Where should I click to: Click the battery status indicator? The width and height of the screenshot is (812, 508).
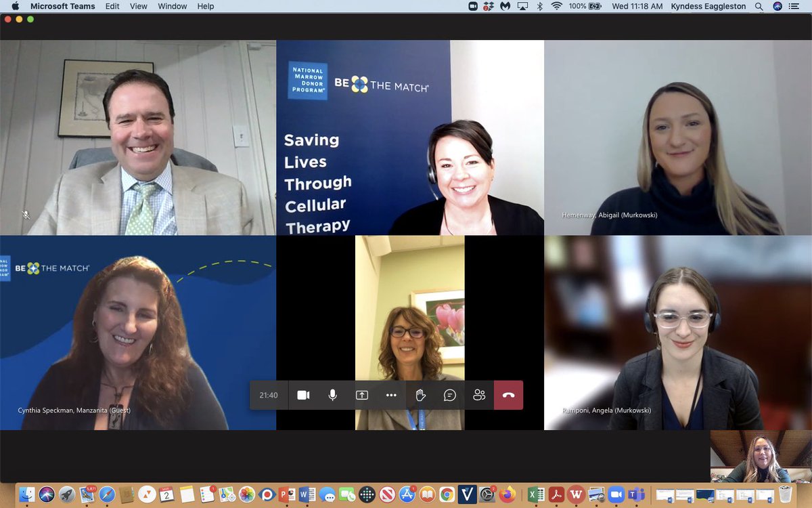point(586,6)
